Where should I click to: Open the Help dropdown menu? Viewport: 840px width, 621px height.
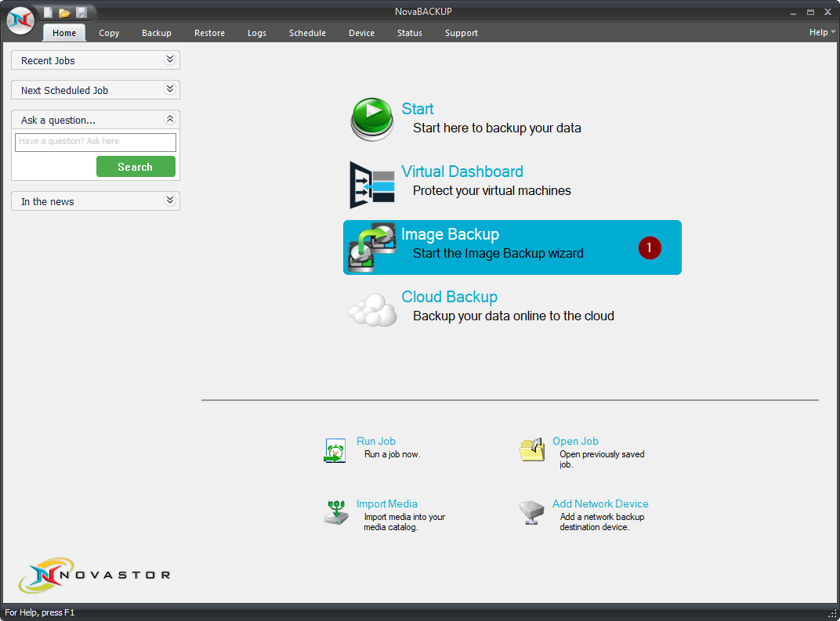822,33
